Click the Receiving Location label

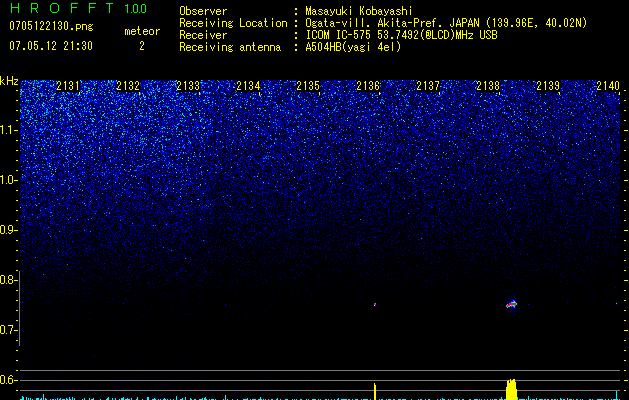tap(233, 23)
